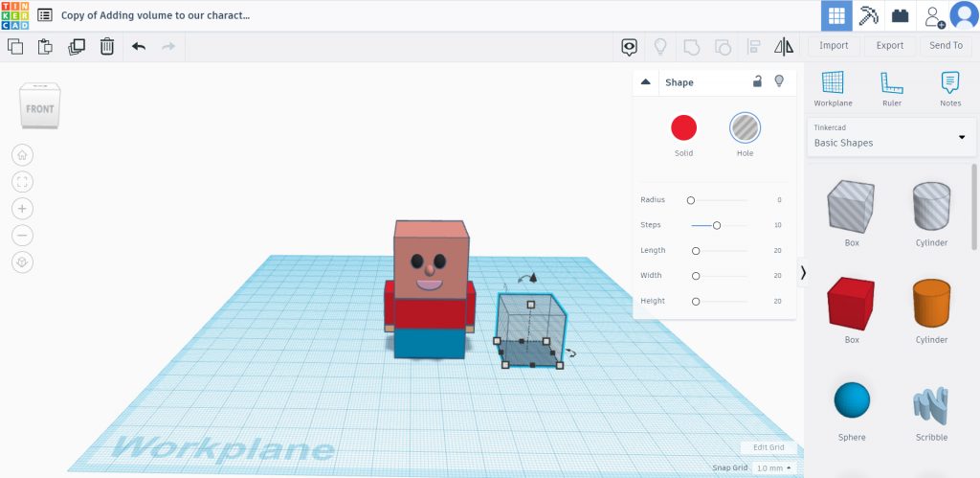The image size is (980, 478).
Task: Click the shapes panel scrollbar
Action: (973, 207)
